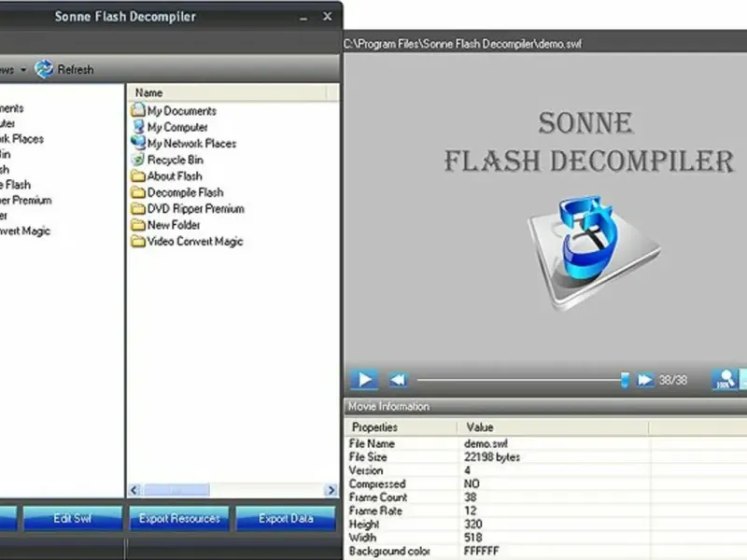Select the Video Convert Magic folder icon
This screenshot has height=560, width=747.
pos(137,241)
